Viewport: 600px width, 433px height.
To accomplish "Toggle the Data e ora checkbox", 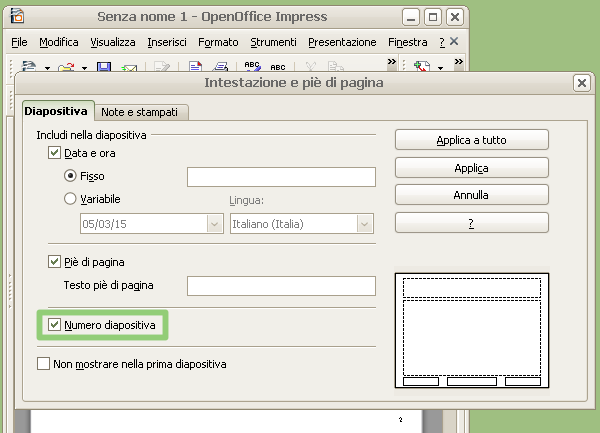I will point(55,154).
